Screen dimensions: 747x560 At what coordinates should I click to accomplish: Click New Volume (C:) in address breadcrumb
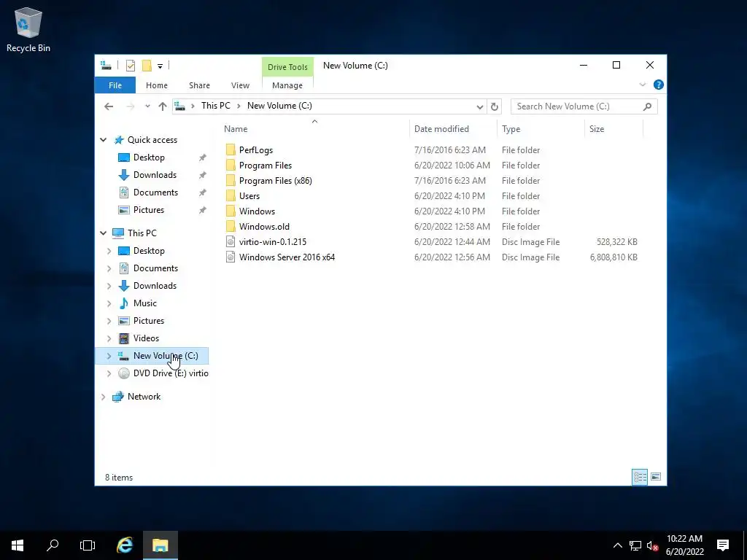click(x=279, y=106)
